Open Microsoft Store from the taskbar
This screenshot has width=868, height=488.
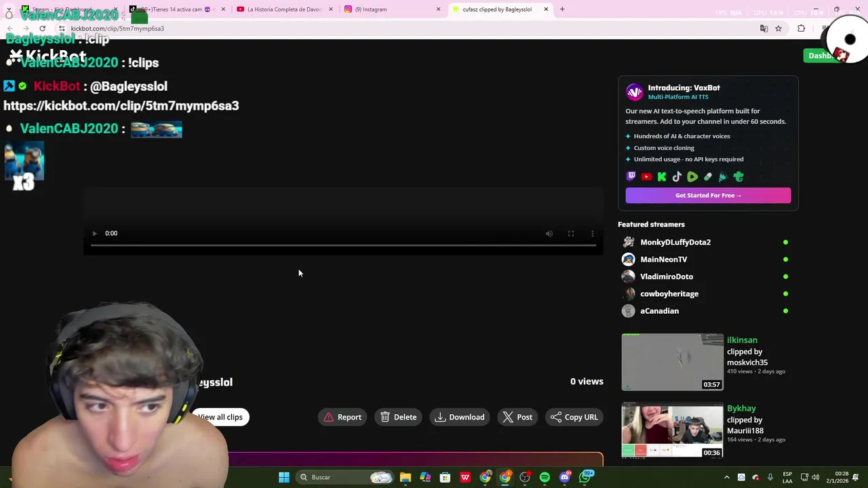[445, 477]
